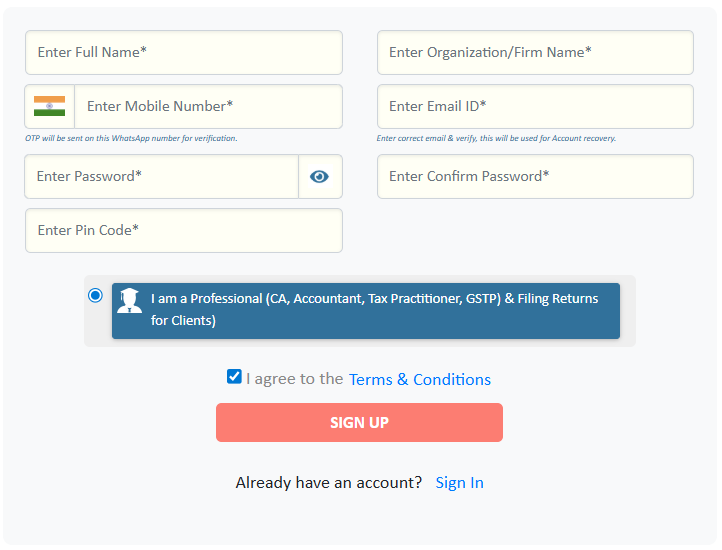The image size is (722, 550).
Task: Uncheck the agree to terms checkbox
Action: point(234,377)
